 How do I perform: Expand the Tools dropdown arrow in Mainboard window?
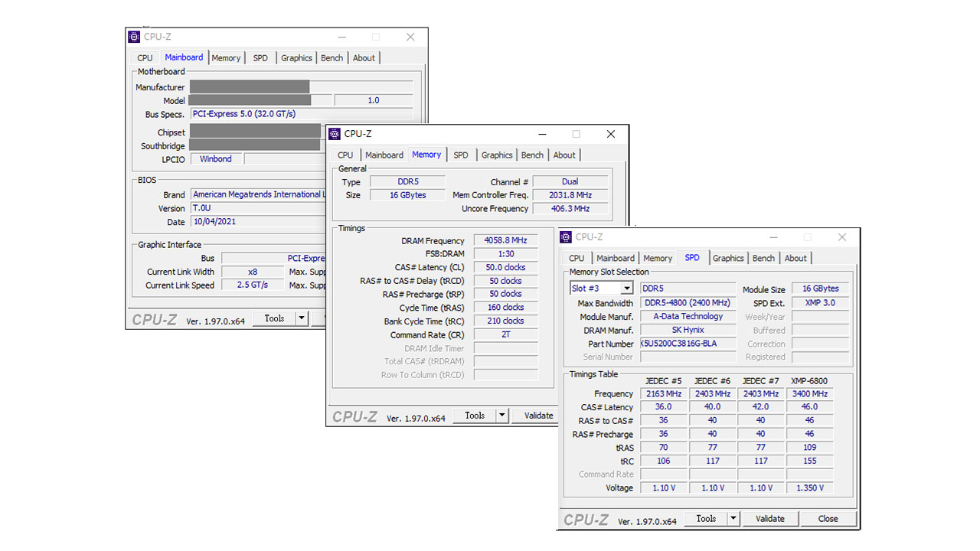301,318
